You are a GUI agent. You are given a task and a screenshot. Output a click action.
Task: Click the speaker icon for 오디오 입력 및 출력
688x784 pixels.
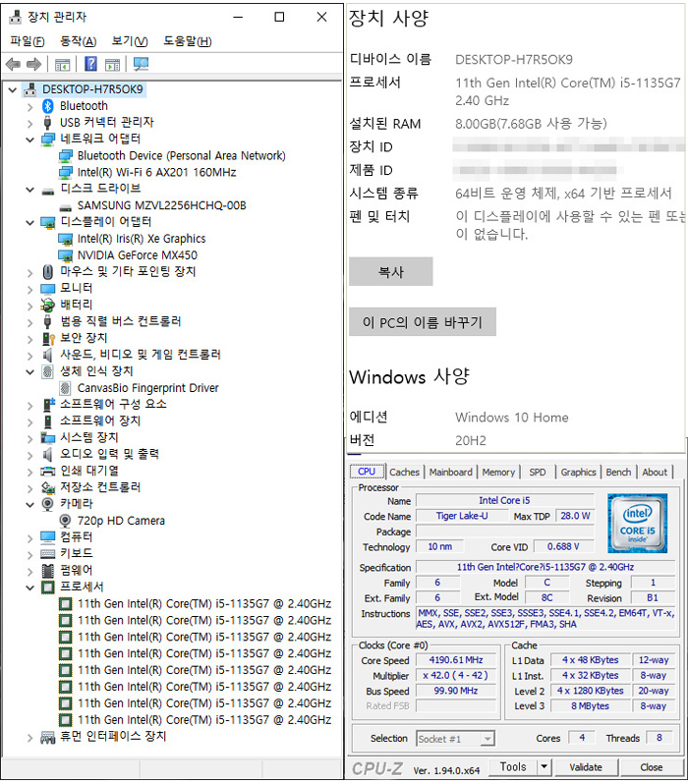click(47, 454)
